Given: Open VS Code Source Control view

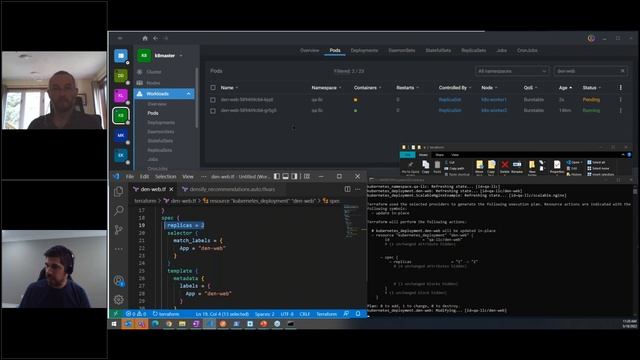Looking at the screenshot, I should coord(119,229).
